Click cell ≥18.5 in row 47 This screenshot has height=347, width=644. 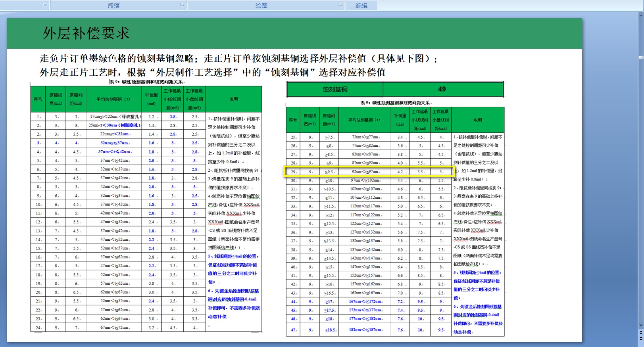coord(329,330)
